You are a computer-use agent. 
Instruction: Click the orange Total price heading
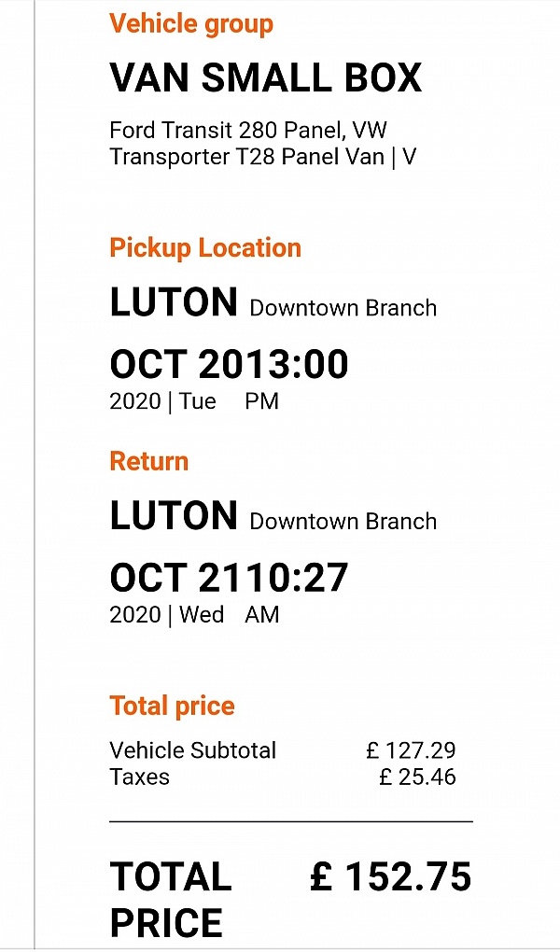[x=172, y=706]
